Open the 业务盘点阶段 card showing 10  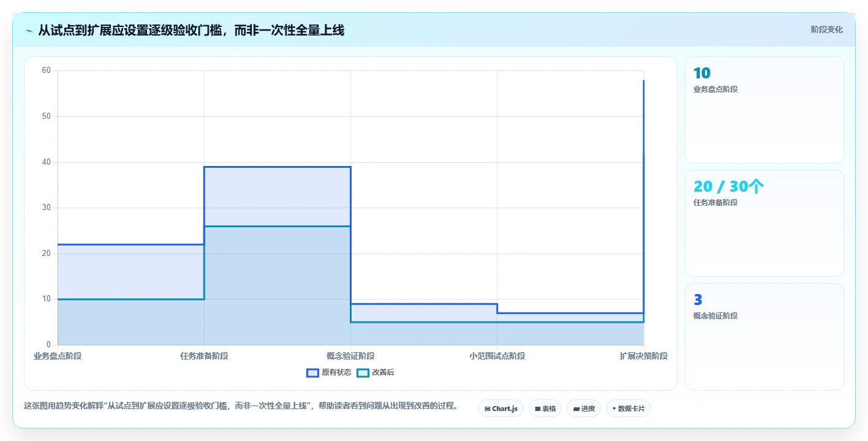[764, 110]
